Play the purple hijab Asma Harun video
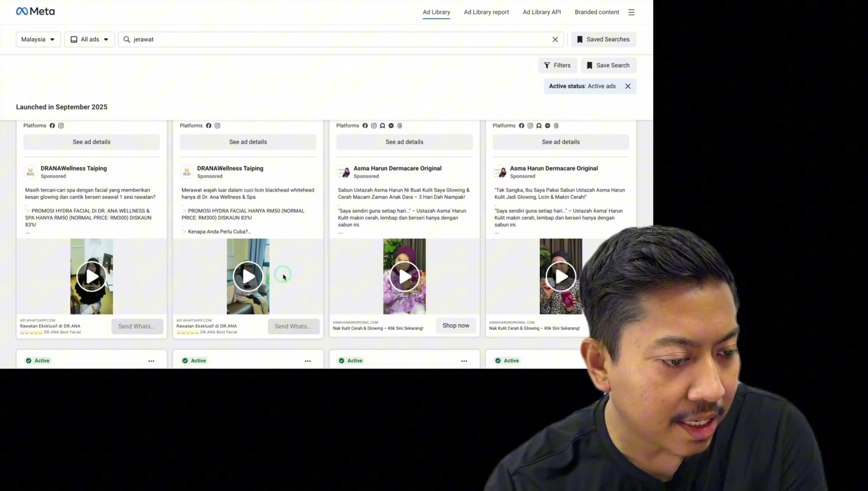 [404, 276]
